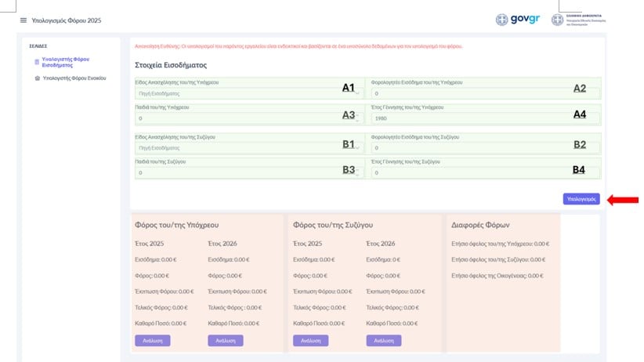Open the Υπολογιστής Φόρου Ενοικίου page
644x362 pixels.
pos(74,78)
